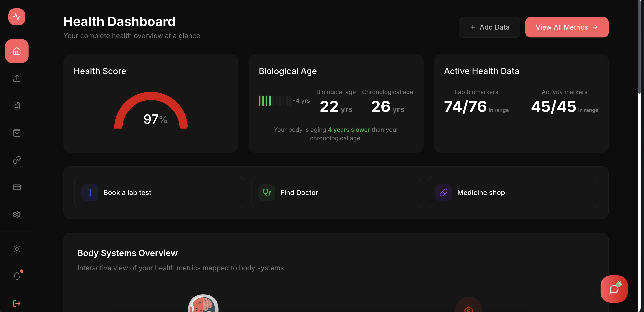Open the document reports sidebar icon

pyautogui.click(x=17, y=105)
